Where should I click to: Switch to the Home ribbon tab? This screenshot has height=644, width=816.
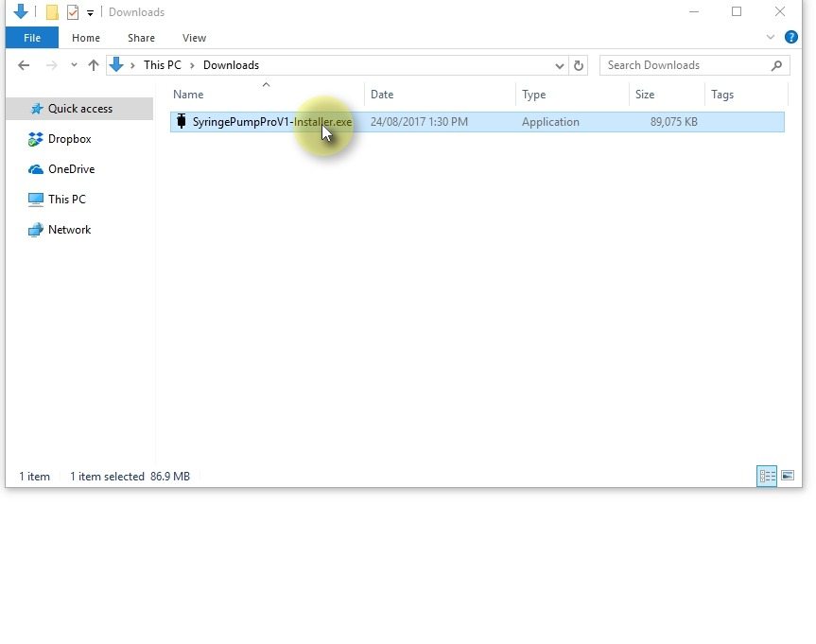pos(86,38)
